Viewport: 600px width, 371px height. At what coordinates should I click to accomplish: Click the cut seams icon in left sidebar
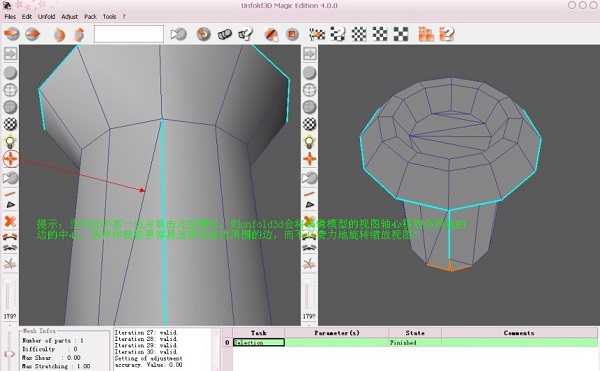[x=10, y=264]
